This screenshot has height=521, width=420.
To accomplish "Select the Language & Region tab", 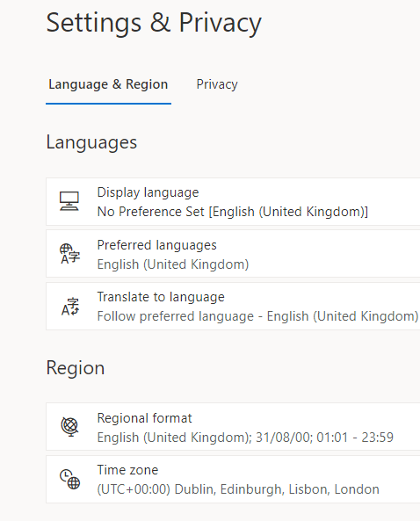I will click(108, 84).
